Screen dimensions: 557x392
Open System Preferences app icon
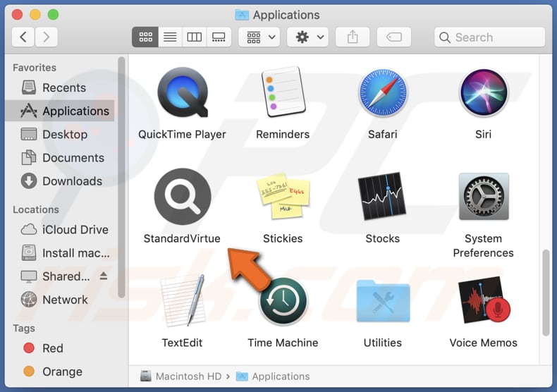[484, 197]
